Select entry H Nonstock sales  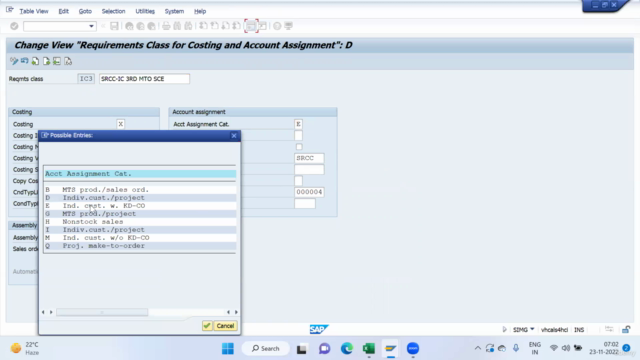click(140, 222)
